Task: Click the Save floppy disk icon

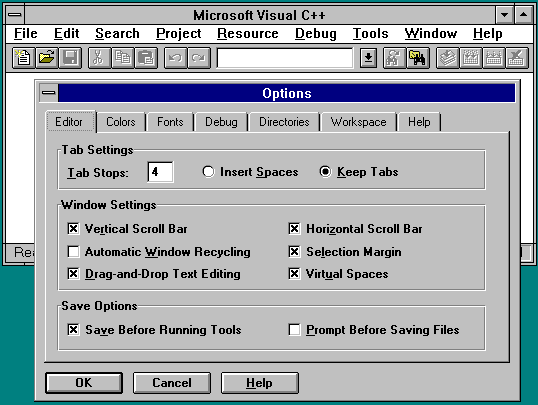Action: point(70,58)
